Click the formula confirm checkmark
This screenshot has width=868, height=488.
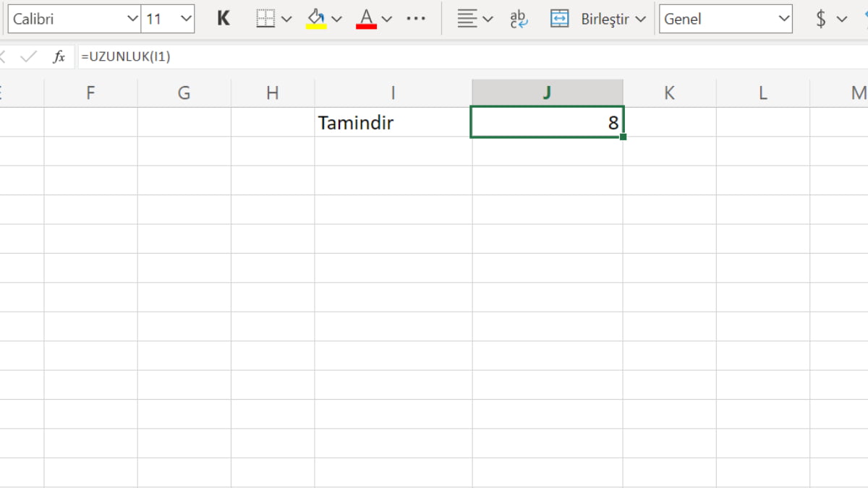29,56
